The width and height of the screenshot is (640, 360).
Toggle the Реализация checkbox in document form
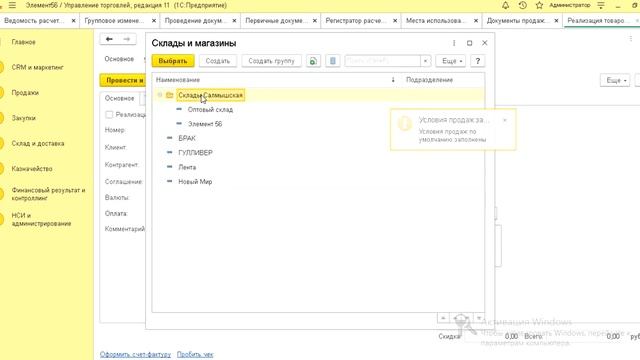tap(109, 115)
